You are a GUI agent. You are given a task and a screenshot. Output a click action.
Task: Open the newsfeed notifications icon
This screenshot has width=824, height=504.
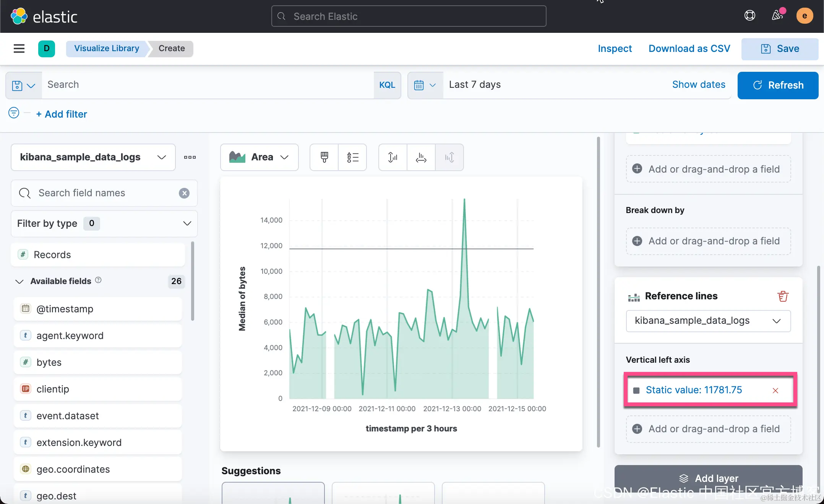coord(777,16)
